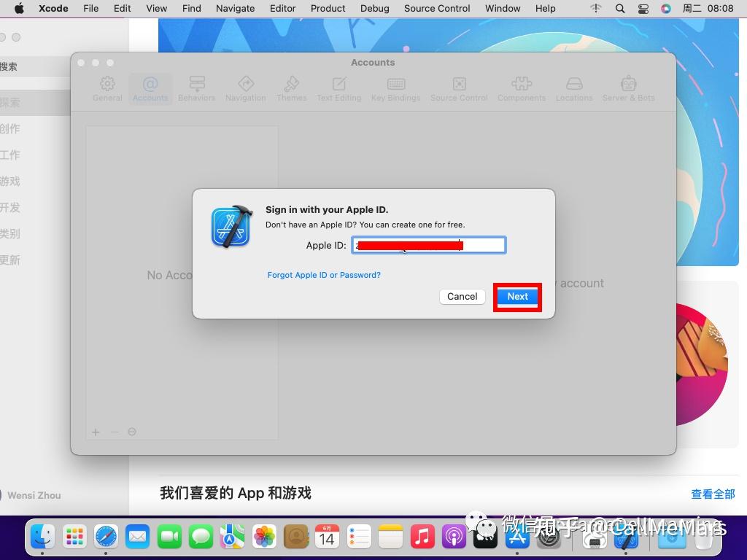This screenshot has height=560, width=747.
Task: Open Reminders from the Dock
Action: pos(359,537)
